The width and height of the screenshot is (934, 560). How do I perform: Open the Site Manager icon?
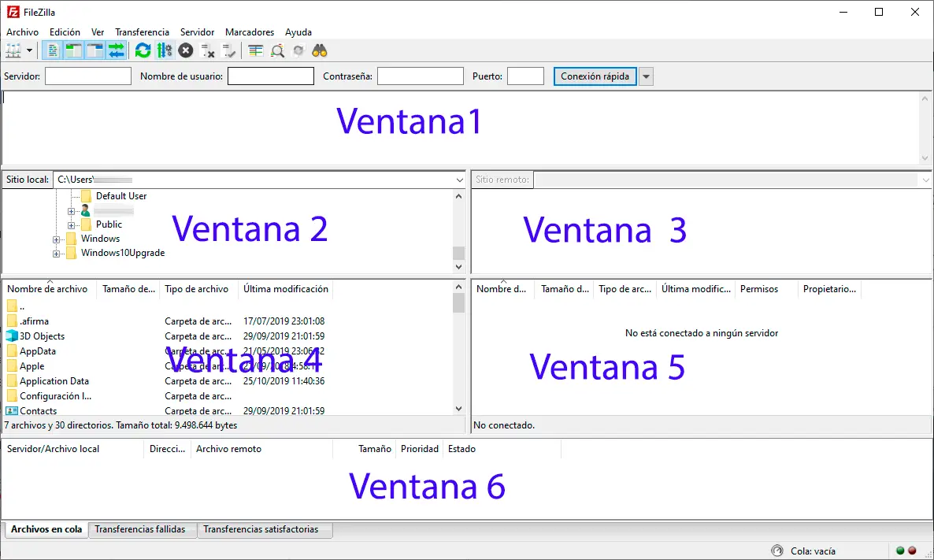(x=13, y=51)
